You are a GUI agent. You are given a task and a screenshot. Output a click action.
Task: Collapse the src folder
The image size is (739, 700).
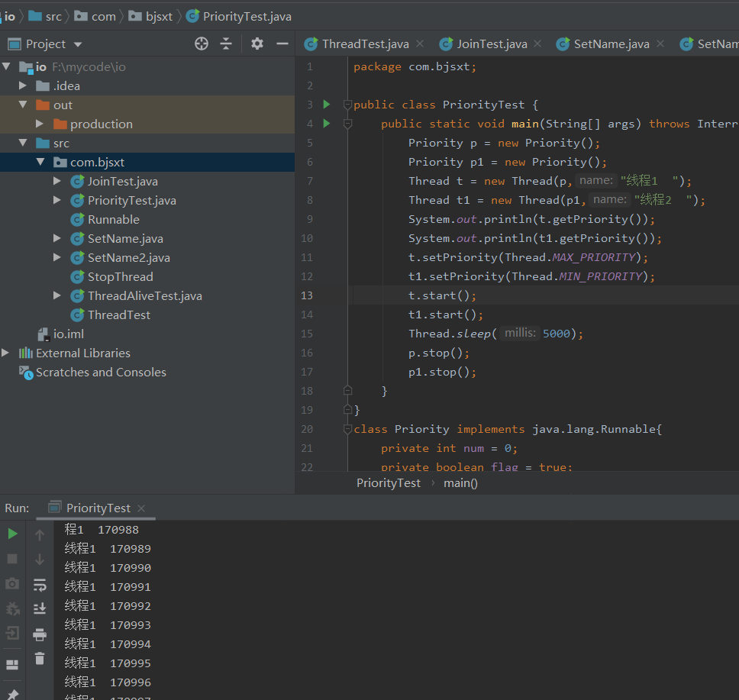[23, 143]
